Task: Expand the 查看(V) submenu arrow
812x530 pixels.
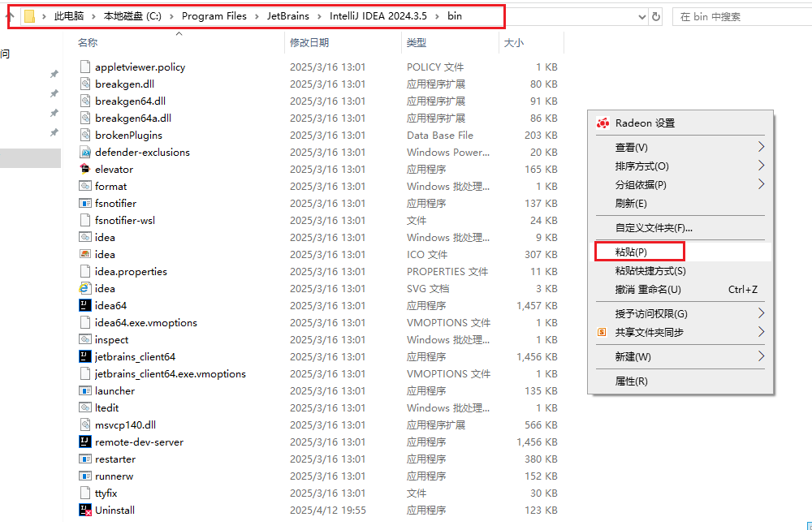Action: 762,147
